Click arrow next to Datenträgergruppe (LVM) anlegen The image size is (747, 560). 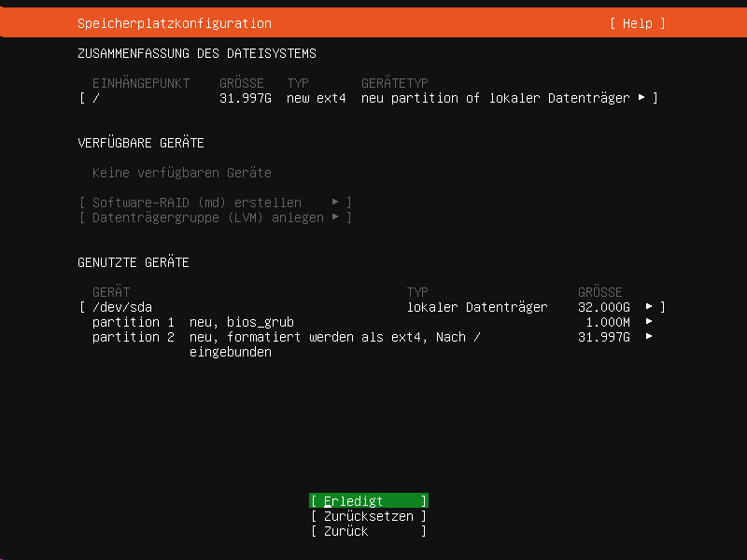(x=335, y=217)
